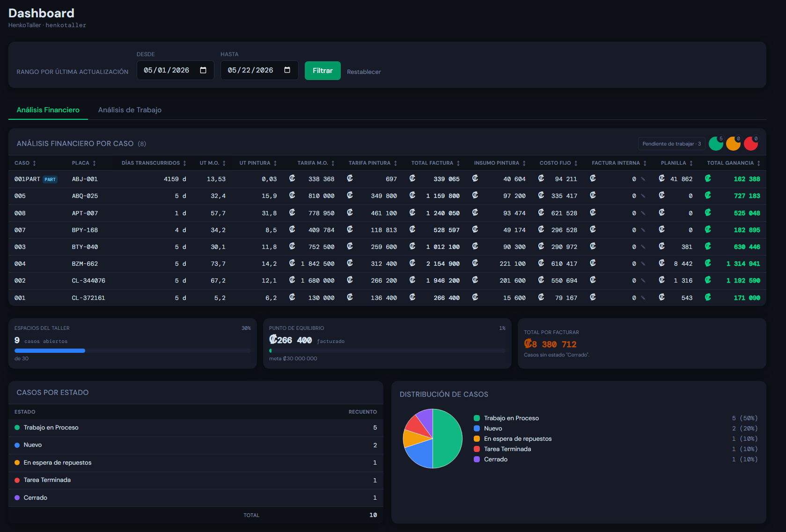Click total ganancia value 1 314 941
This screenshot has height=532, width=786.
743,264
